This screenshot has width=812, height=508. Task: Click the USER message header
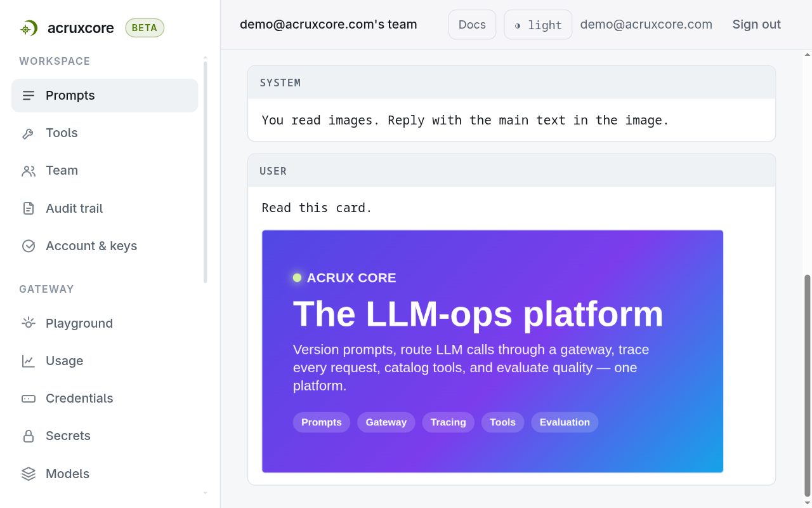pos(511,171)
